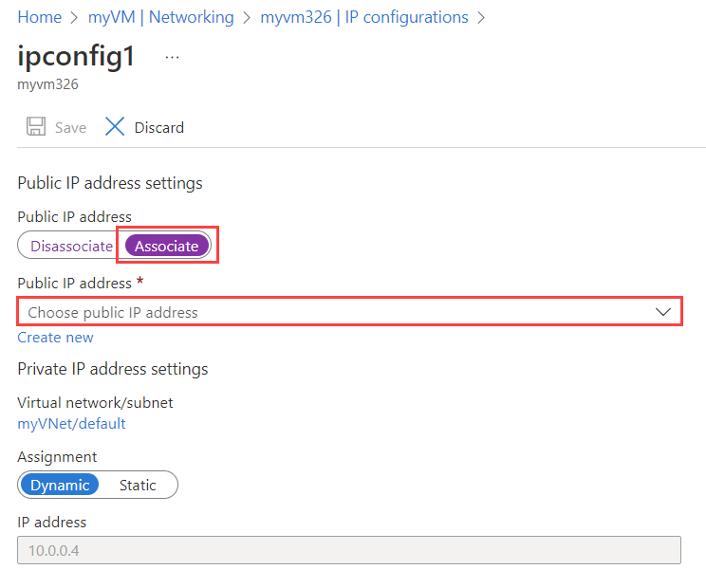This screenshot has height=588, width=706.
Task: Navigate to myVM | Networking breadcrumb
Action: 160,17
